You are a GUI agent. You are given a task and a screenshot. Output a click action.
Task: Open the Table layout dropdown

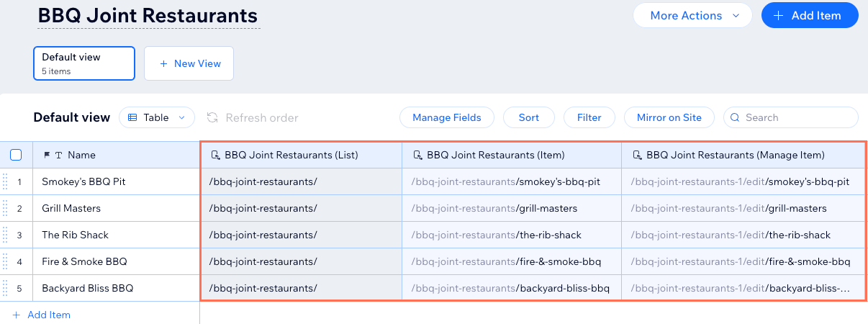157,117
